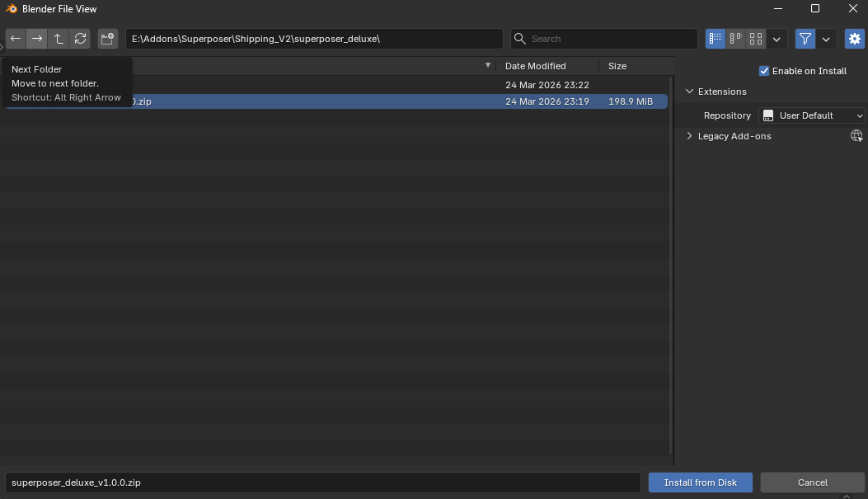This screenshot has height=499, width=868.
Task: Click the magnifier icon in Search
Action: click(520, 39)
